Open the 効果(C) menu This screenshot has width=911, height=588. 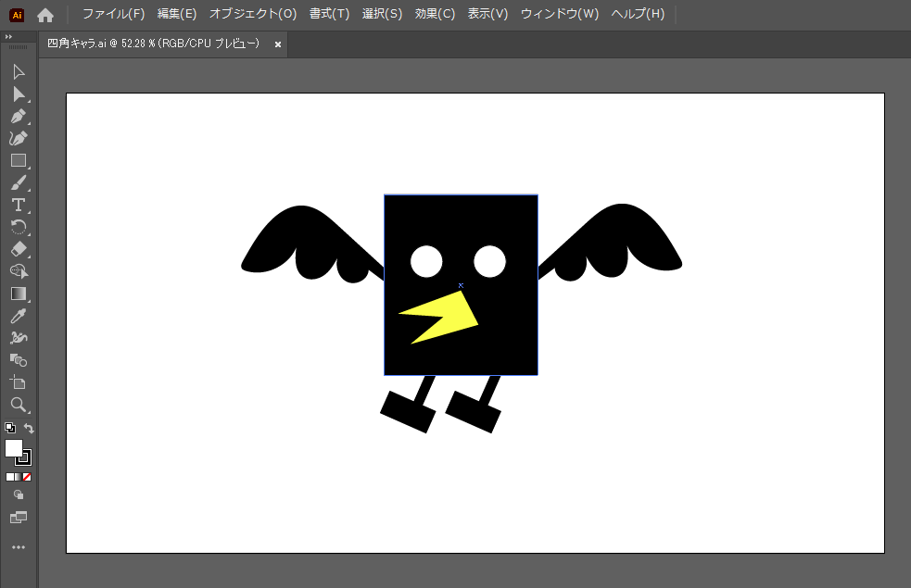point(435,14)
